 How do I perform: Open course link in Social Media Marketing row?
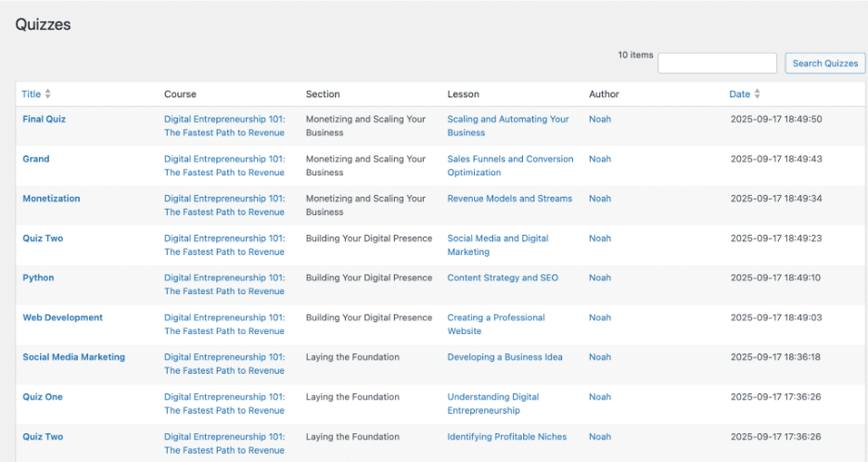point(224,364)
